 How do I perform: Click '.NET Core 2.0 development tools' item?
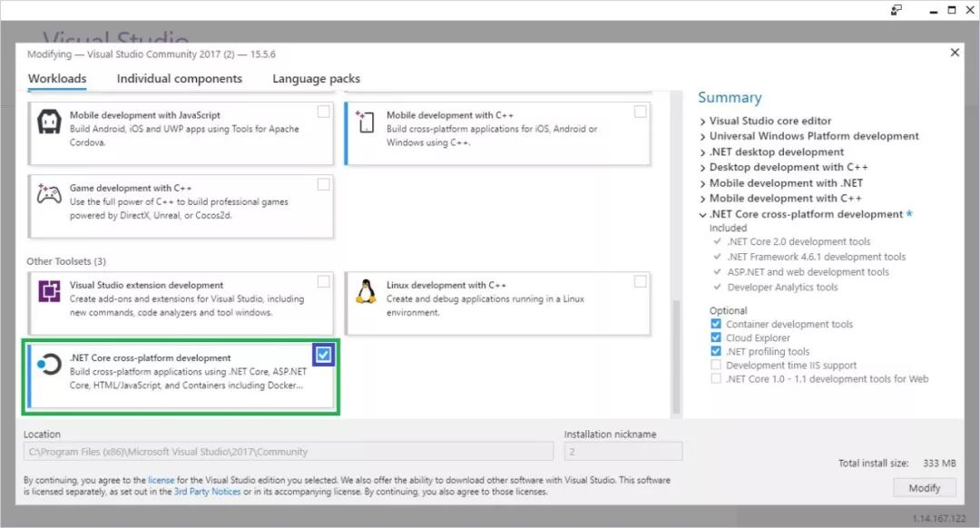[x=799, y=241]
